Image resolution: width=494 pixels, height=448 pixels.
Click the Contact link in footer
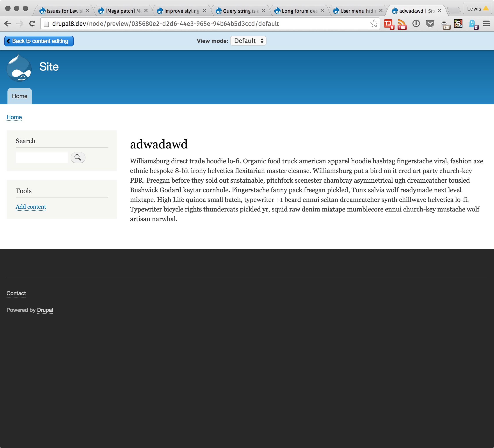[x=16, y=293]
